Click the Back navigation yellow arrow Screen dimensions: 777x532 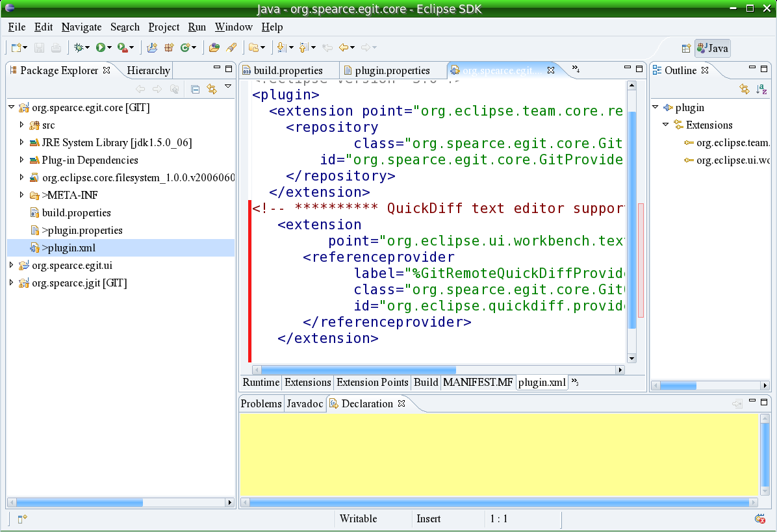click(x=344, y=47)
